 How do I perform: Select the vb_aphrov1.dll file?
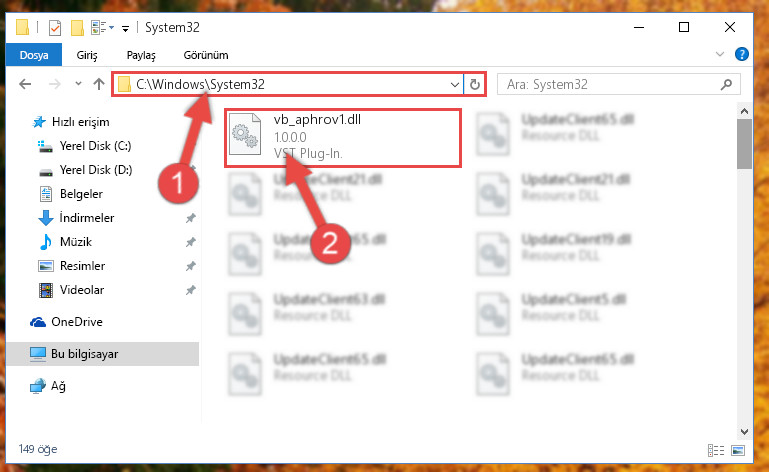343,138
